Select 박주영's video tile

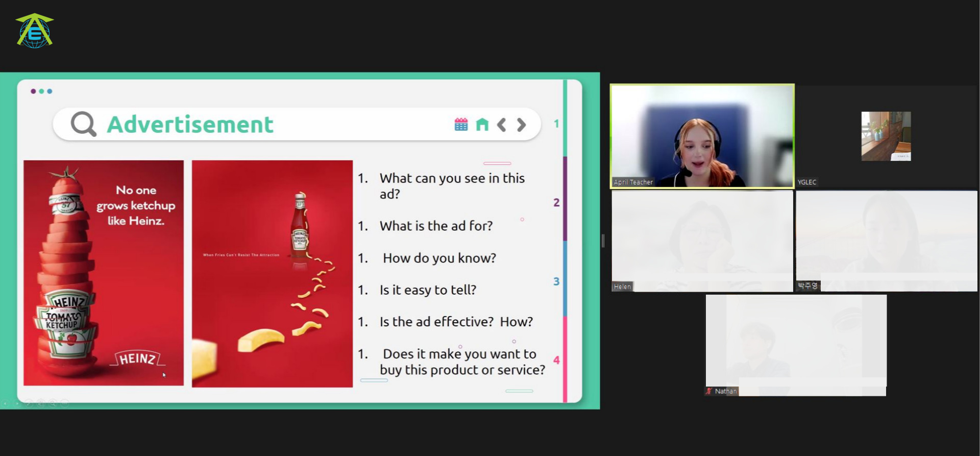coord(887,241)
